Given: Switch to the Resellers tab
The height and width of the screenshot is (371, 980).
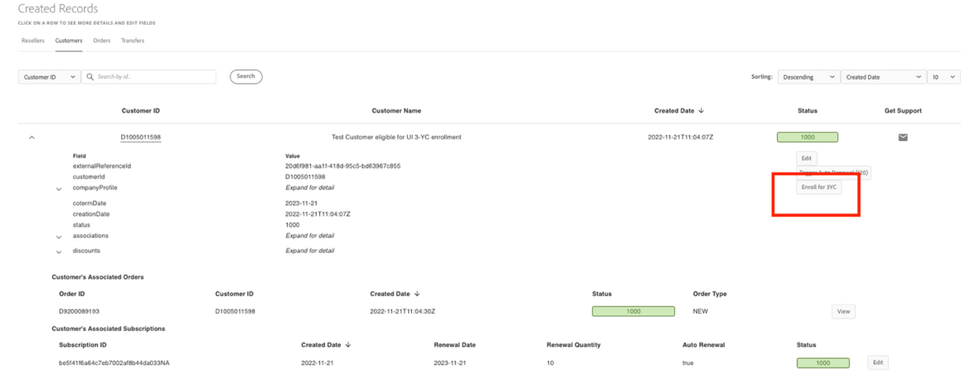Looking at the screenshot, I should (33, 41).
